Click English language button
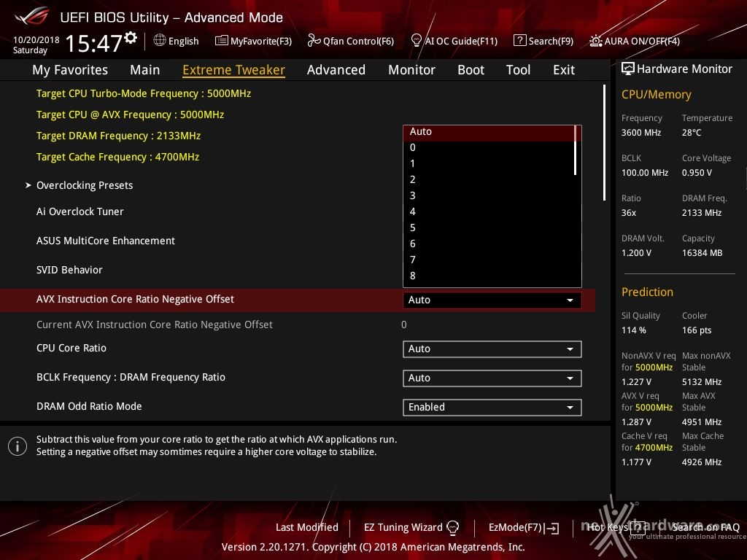747x560 pixels. [x=177, y=41]
